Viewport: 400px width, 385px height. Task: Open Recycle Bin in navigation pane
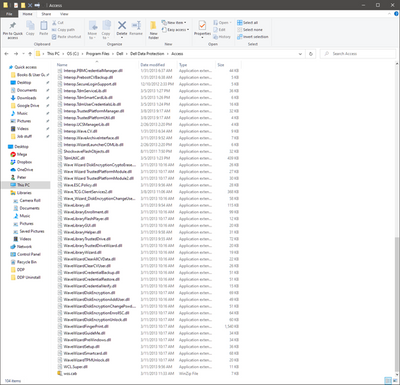(23, 262)
